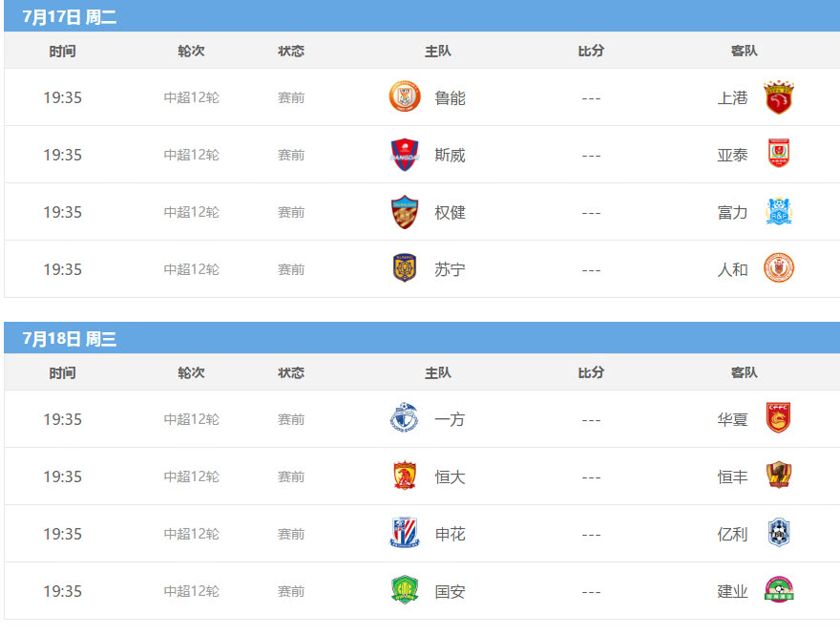This screenshot has width=840, height=635.
Task: Click the 苏宁 team crest
Action: point(405,269)
